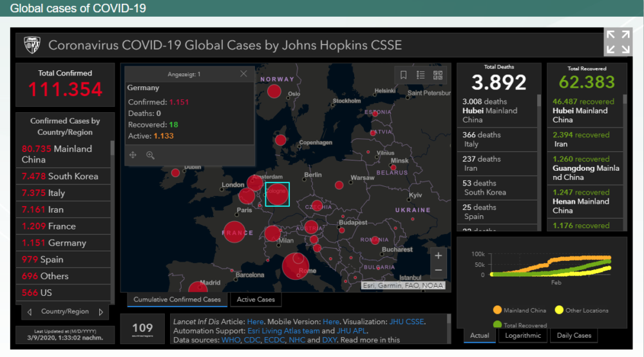This screenshot has height=357, width=644.
Task: Open the ECDC data source link
Action: point(274,340)
